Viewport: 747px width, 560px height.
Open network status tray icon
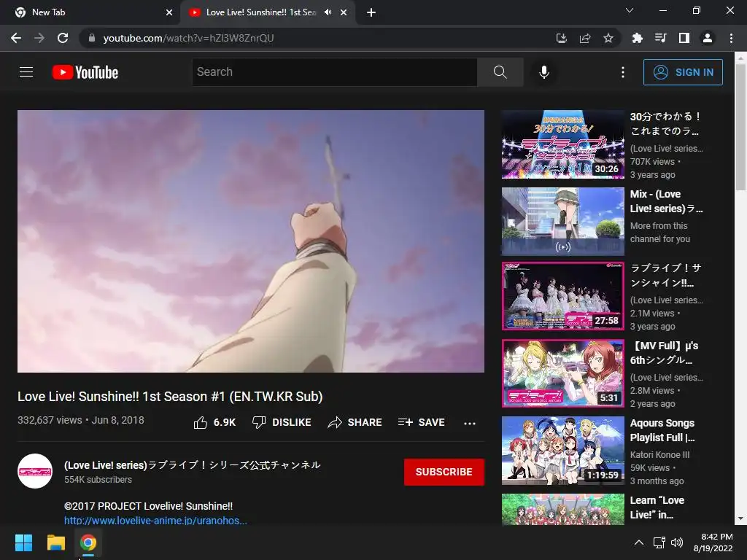click(x=659, y=542)
